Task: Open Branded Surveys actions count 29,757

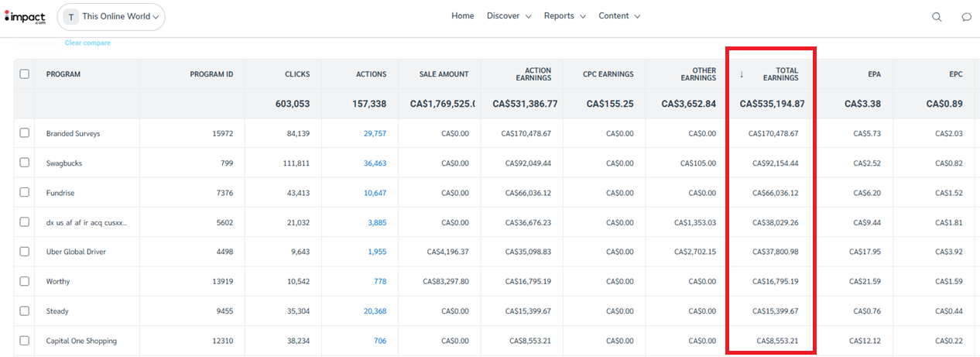Action: click(375, 134)
